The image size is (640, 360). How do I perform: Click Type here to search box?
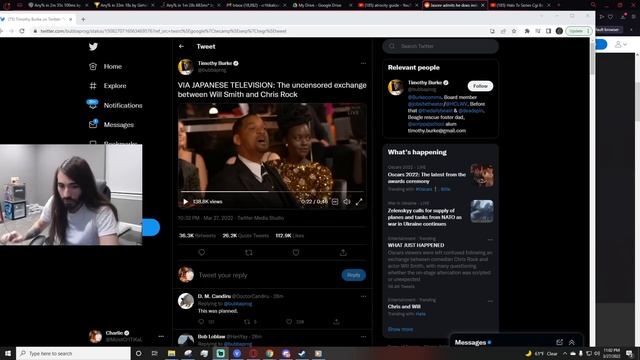point(73,353)
